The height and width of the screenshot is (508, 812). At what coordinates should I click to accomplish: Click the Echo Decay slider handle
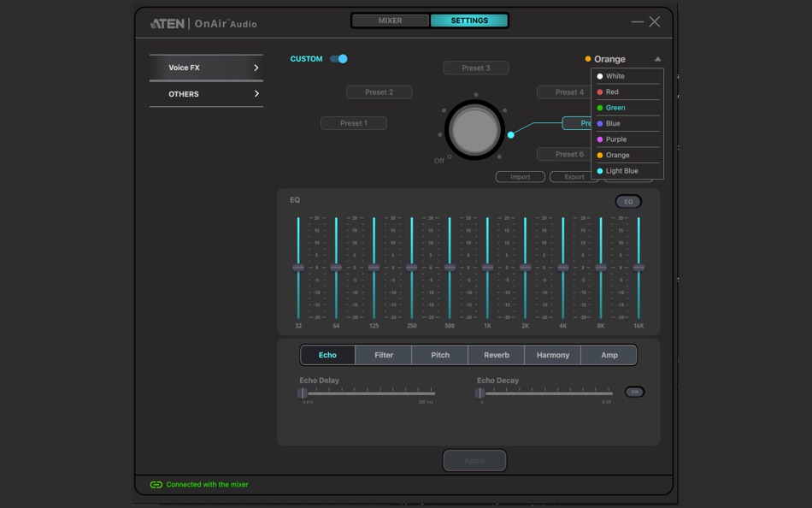480,393
